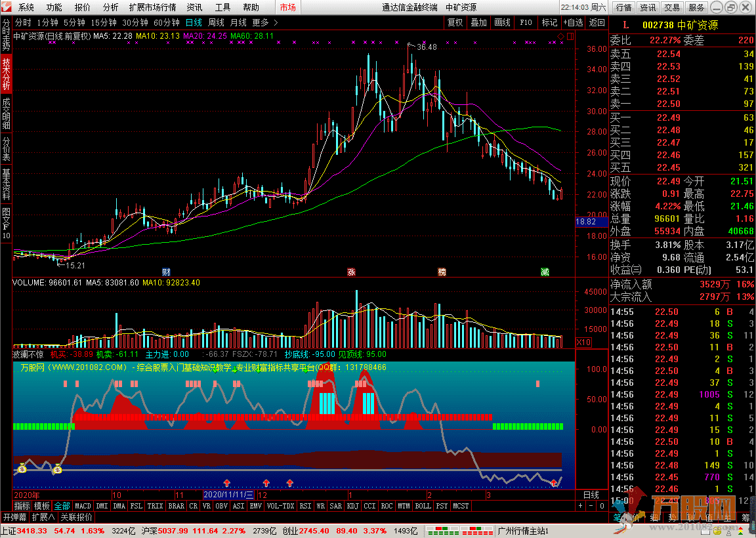Open the 分时走势 sidebar panel
Screen dimensions: 756x538
coord(6,35)
